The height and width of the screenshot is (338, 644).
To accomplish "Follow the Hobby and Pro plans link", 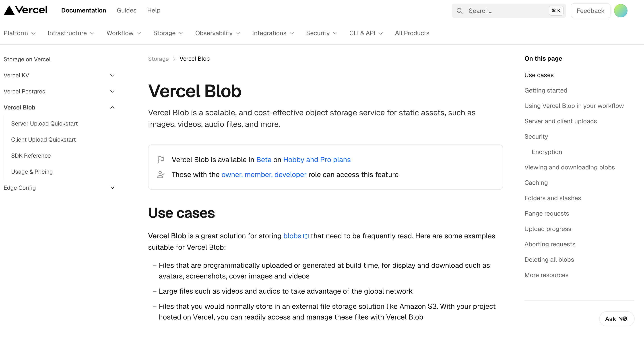I will [317, 159].
